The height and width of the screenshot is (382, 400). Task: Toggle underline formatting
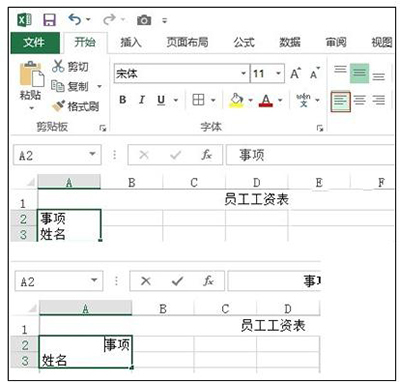[x=161, y=100]
